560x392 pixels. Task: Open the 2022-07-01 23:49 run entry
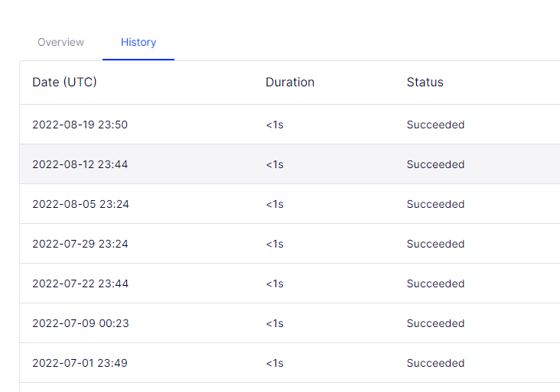(x=80, y=363)
